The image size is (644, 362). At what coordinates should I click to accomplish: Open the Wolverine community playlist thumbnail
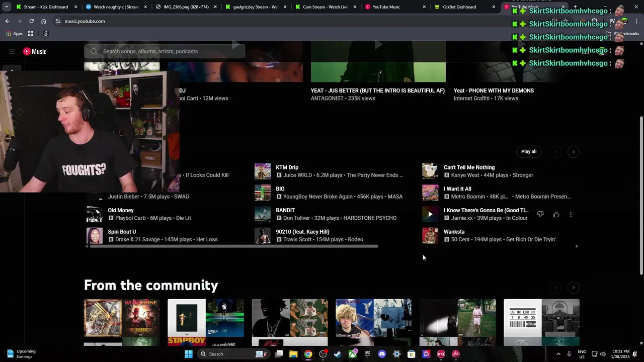click(x=122, y=322)
